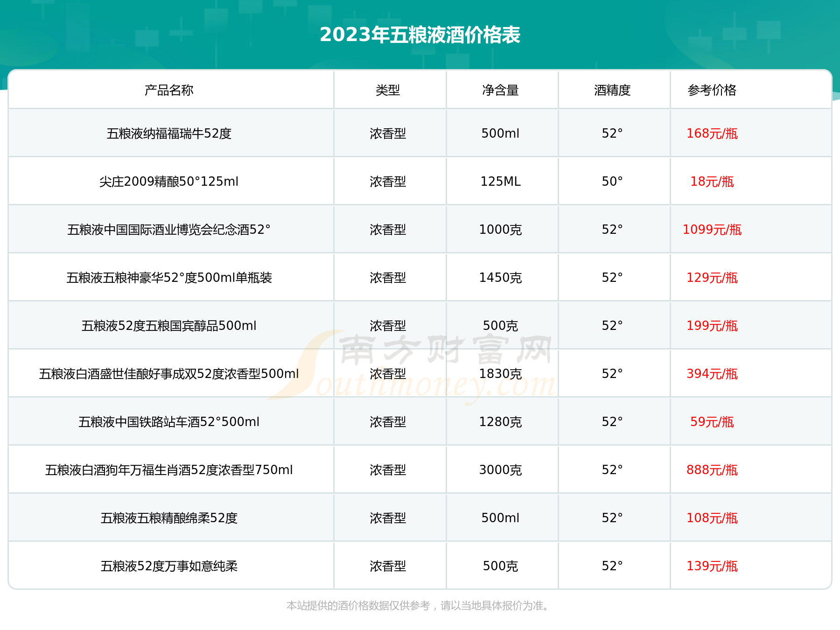Screen dimensions: 840x630
Task: Click the 1830克 net content cell
Action: coord(500,374)
